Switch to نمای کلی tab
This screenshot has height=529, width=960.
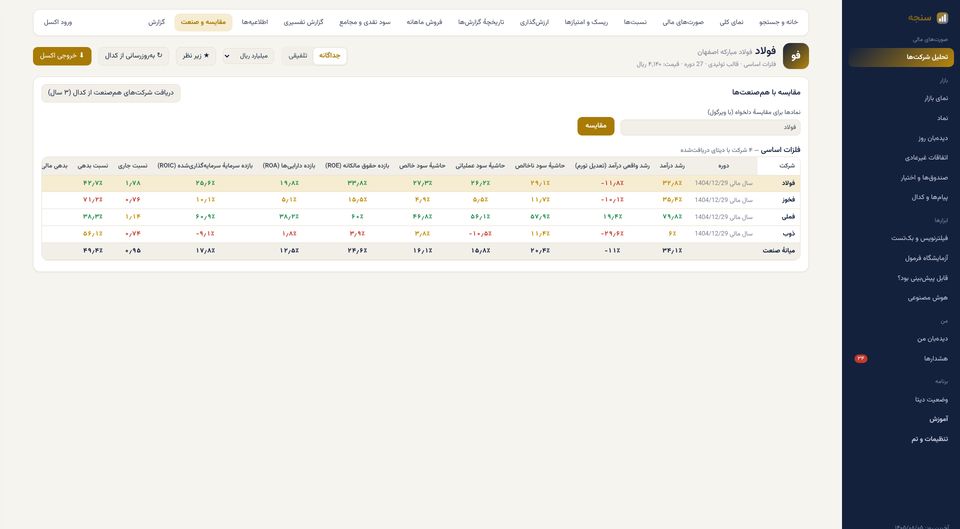point(731,22)
